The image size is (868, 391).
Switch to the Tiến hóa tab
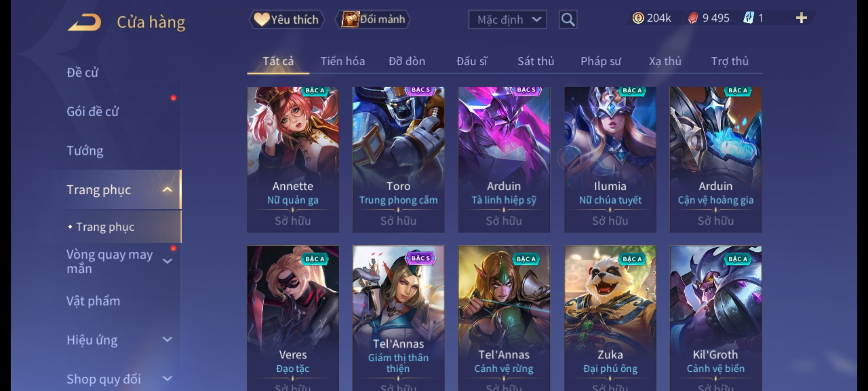(x=342, y=61)
